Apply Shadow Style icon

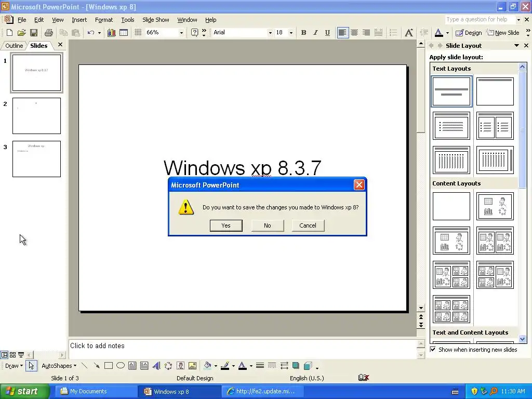tap(296, 366)
